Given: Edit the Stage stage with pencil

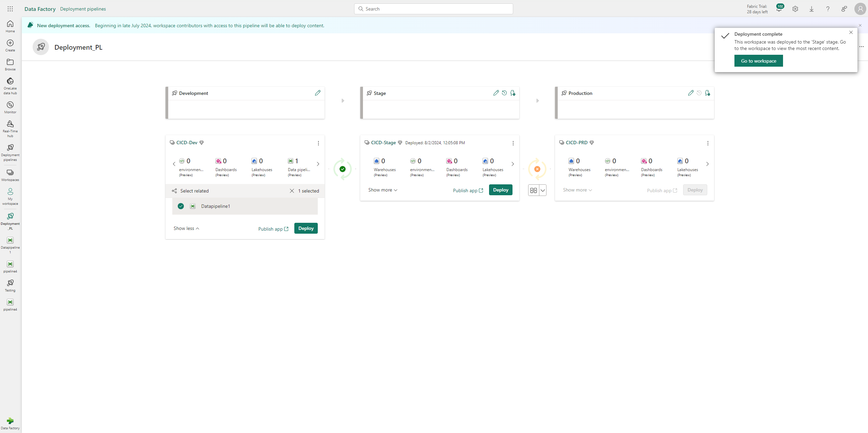Looking at the screenshot, I should tap(496, 93).
